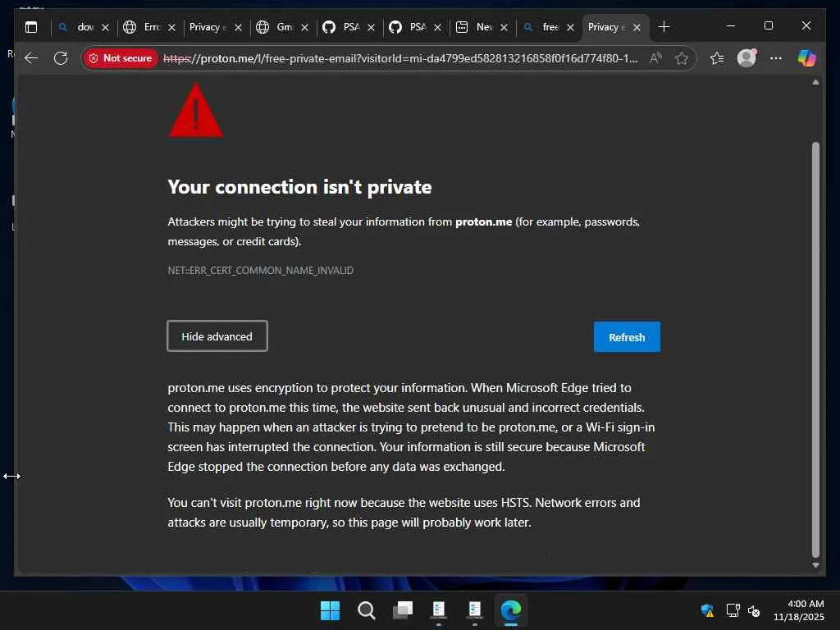Close the first Privacy tab
Screen dimensions: 840x630
pyautogui.click(x=239, y=27)
